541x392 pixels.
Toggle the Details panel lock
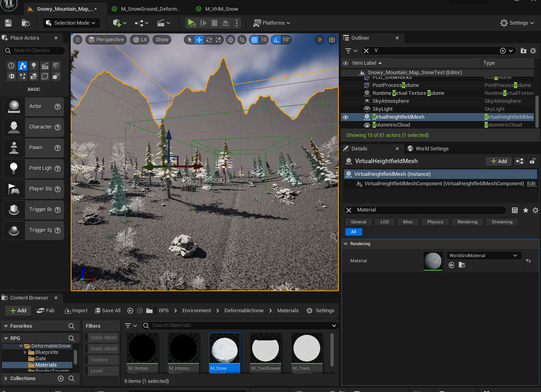[533, 161]
